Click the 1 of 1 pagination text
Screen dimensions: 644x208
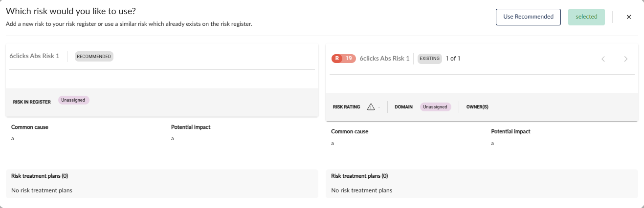pos(453,59)
